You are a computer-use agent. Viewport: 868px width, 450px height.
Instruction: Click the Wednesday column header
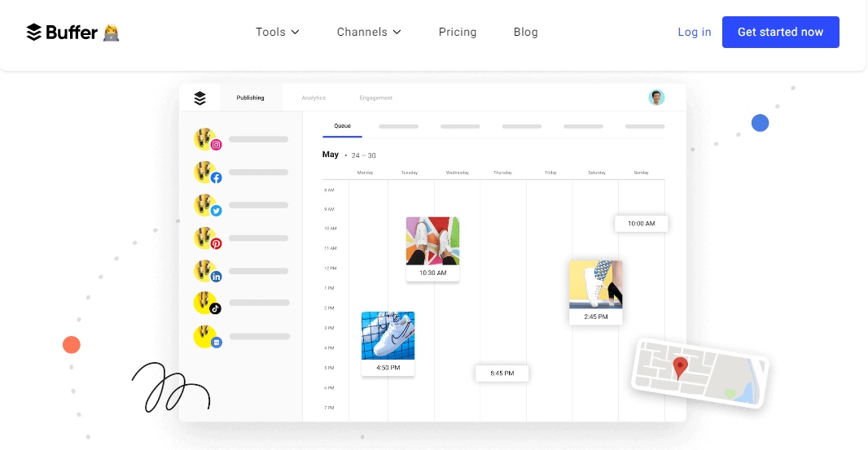[x=458, y=173]
